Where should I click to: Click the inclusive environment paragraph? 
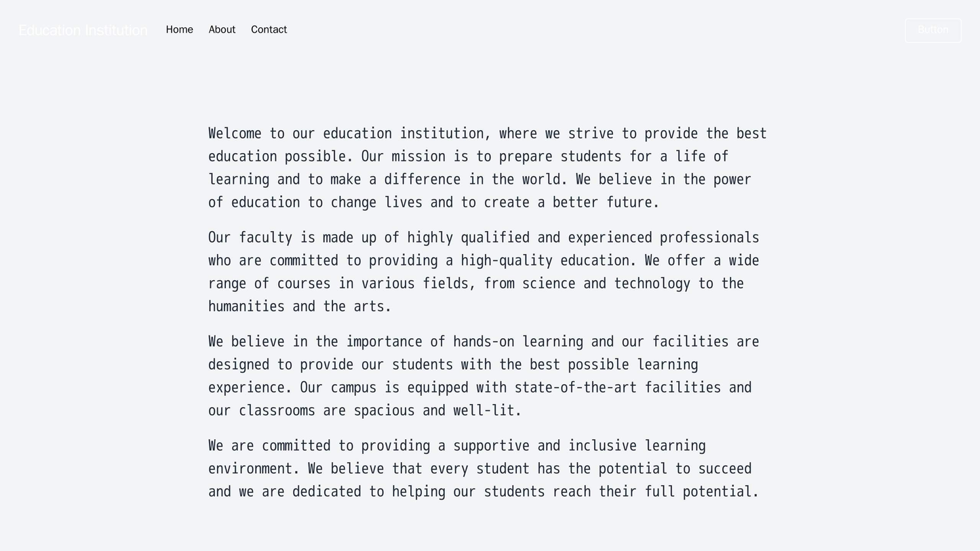[486, 468]
